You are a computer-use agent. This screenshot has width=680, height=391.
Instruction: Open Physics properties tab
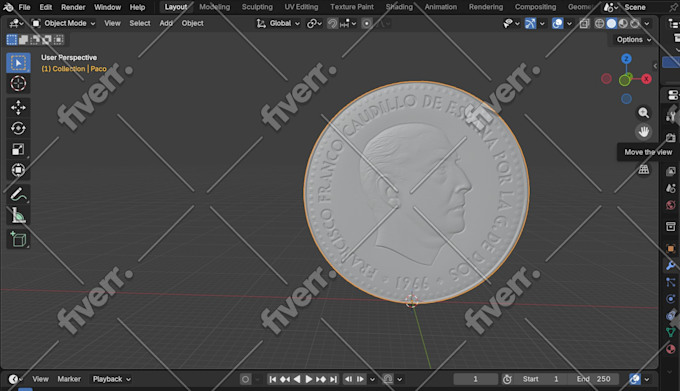click(670, 299)
